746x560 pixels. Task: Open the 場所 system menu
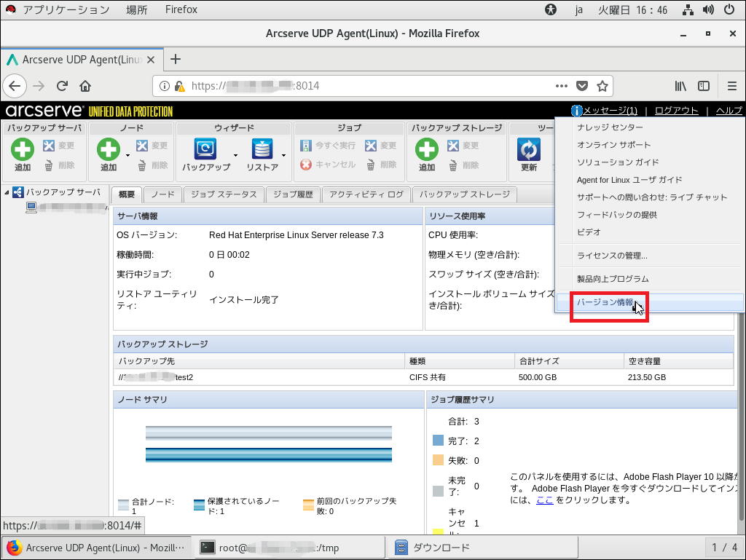(136, 9)
